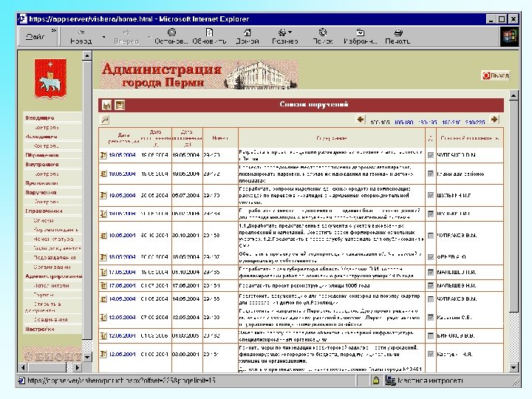Viewport: 532px width, 399px height.
Task: Click the security lock icon in status bar
Action: (x=375, y=381)
